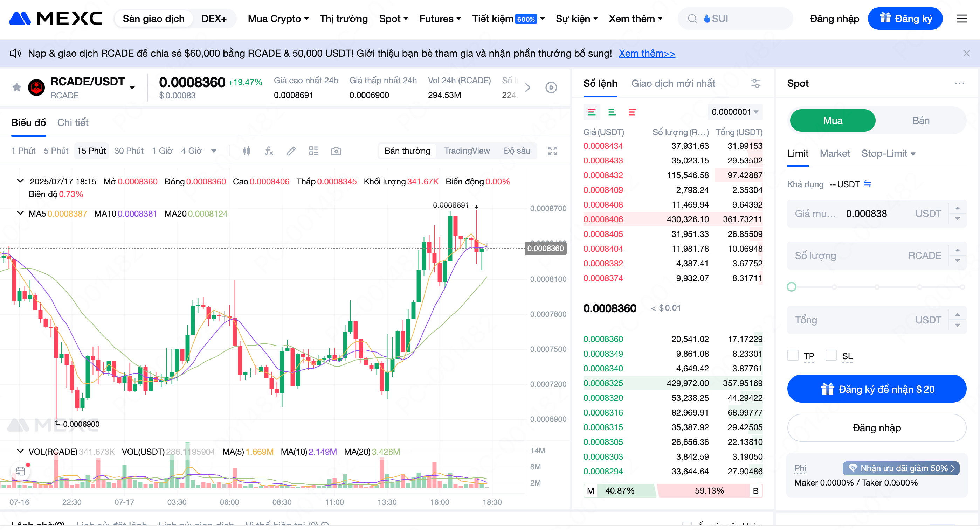980x530 pixels.
Task: Click Đăng nhập in the header
Action: point(834,19)
